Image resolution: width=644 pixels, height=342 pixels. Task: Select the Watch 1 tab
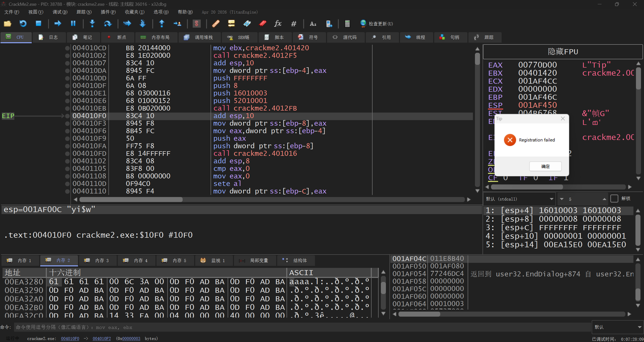[x=214, y=261]
